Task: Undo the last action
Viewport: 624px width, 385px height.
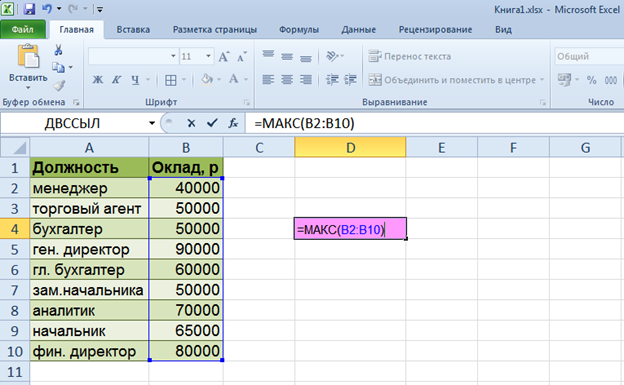Action: [47, 9]
